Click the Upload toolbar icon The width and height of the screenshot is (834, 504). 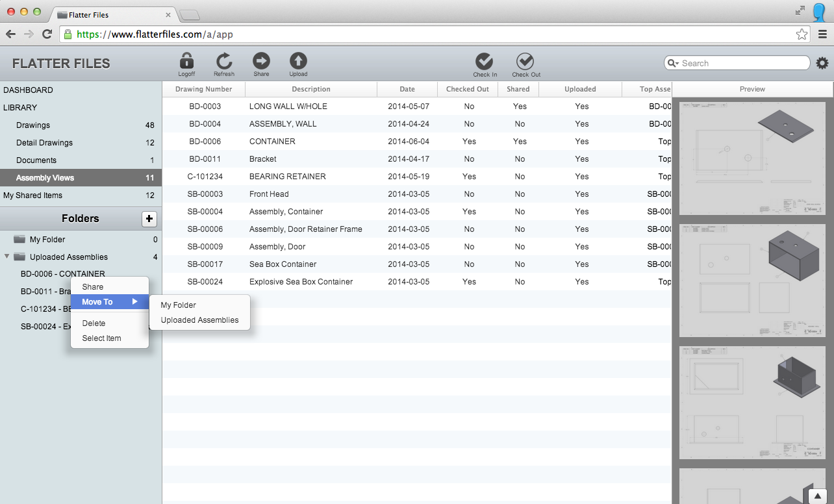click(298, 60)
